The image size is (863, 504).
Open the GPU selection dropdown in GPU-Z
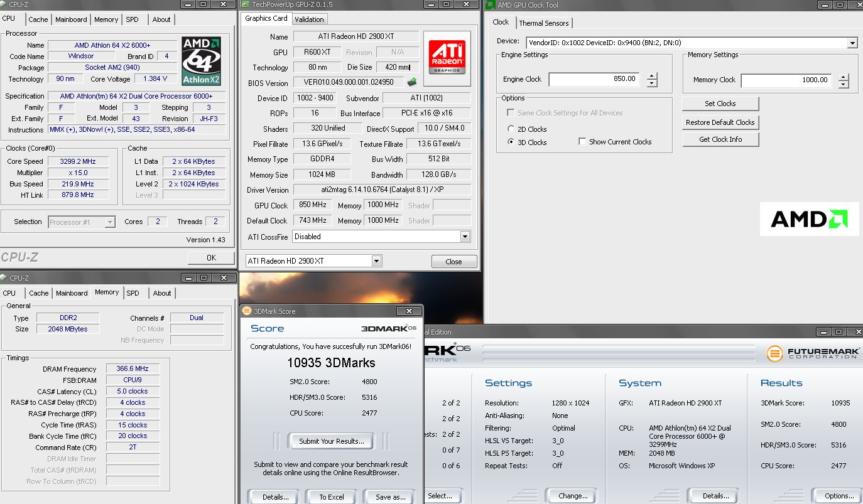pyautogui.click(x=376, y=261)
